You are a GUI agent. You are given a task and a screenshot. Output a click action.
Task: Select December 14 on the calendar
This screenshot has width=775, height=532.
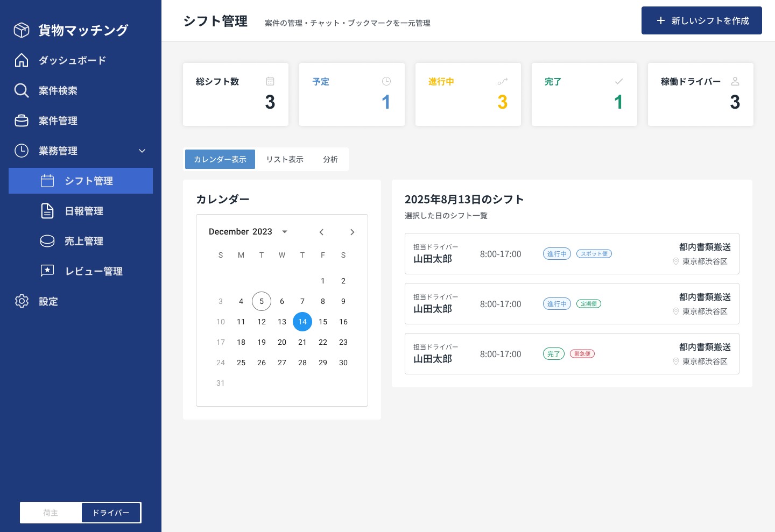[x=302, y=322]
